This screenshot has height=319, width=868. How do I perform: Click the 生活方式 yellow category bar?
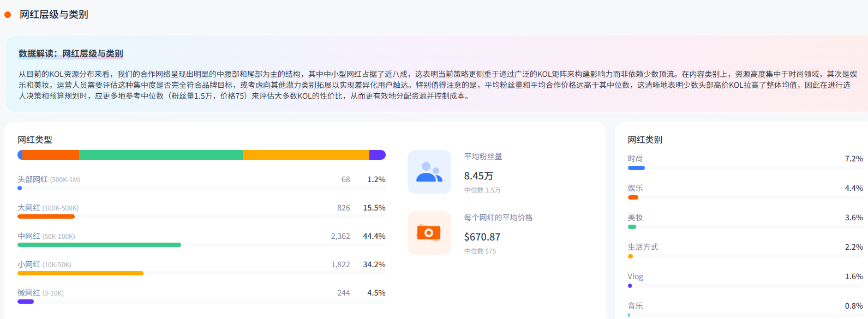coord(630,256)
